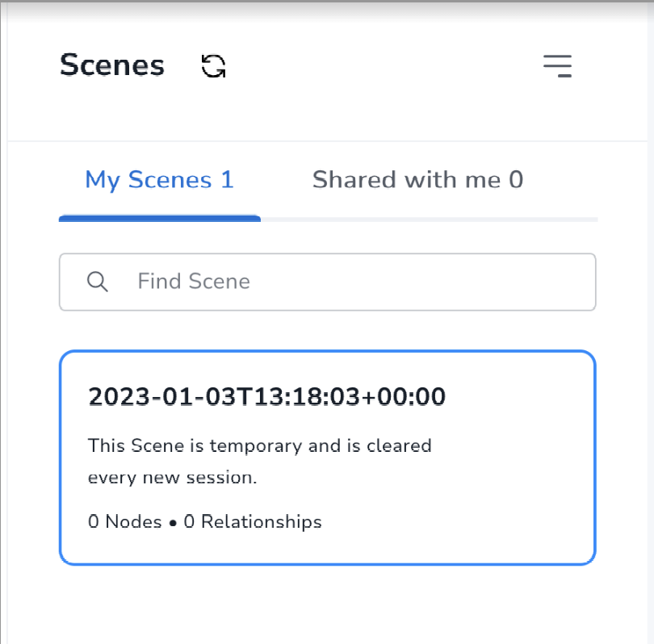The image size is (654, 644).
Task: Click the blue active tab underline indicator
Action: point(159,218)
